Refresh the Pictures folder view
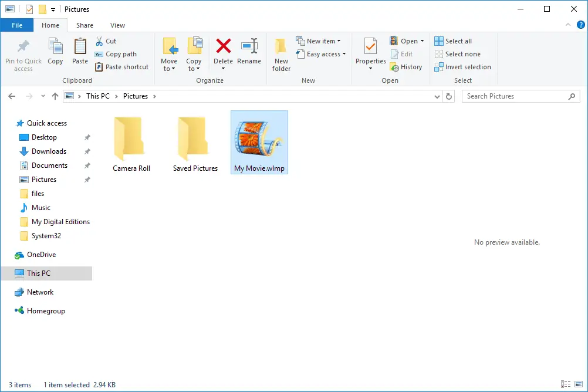 pos(449,96)
